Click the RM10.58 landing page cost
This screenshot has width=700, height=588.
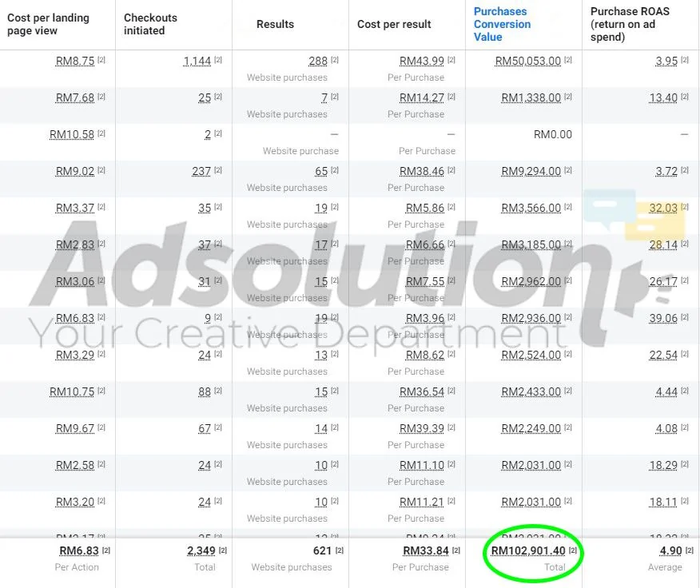(x=72, y=134)
